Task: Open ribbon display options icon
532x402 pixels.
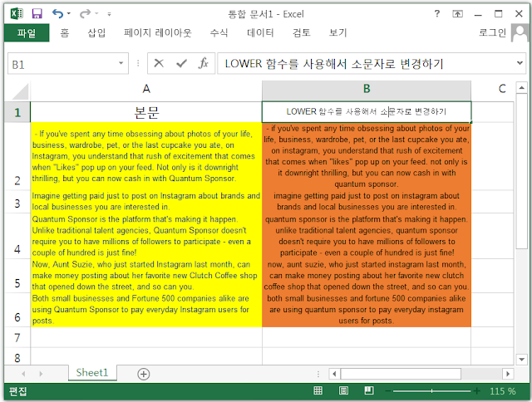Action: (x=457, y=14)
